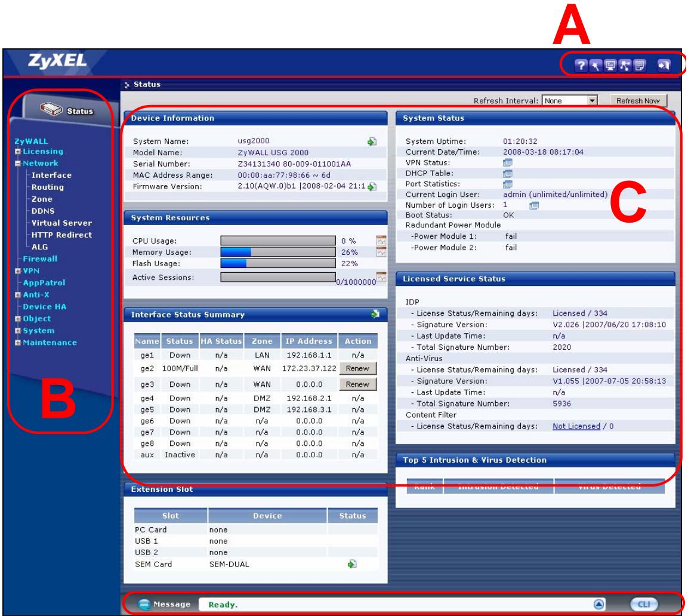Open the DHCP Table icon
The width and height of the screenshot is (688, 616).
tap(508, 174)
